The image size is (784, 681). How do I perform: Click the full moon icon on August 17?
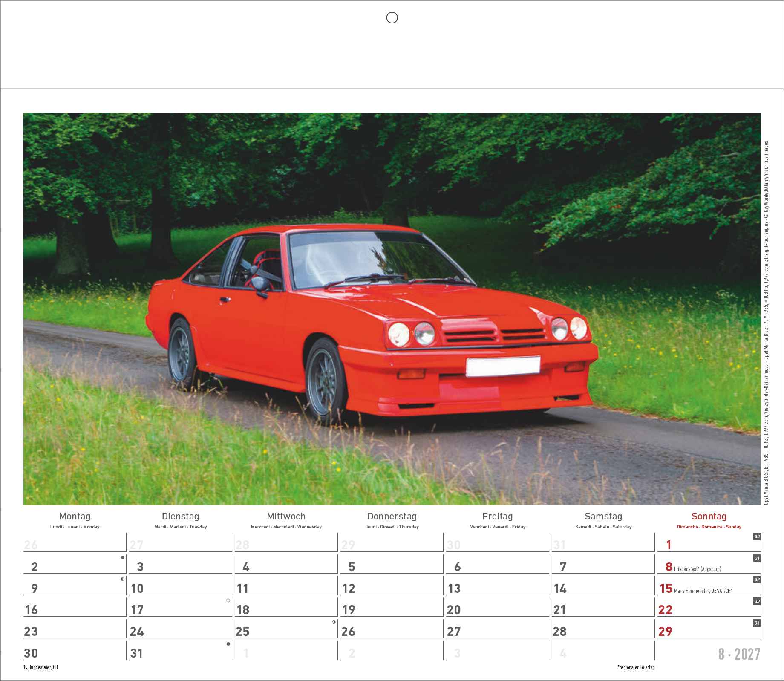228,600
